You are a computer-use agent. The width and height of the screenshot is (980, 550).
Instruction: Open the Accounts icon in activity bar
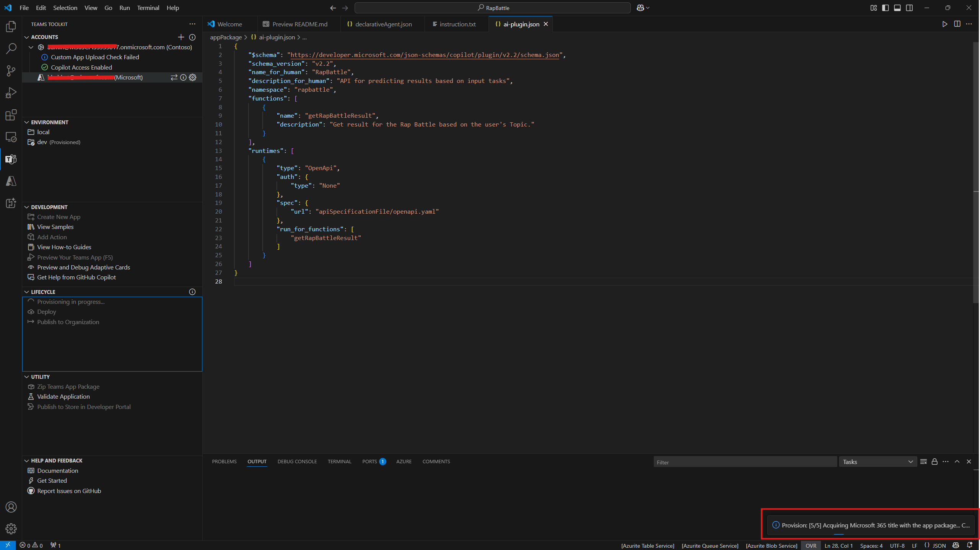(x=11, y=507)
